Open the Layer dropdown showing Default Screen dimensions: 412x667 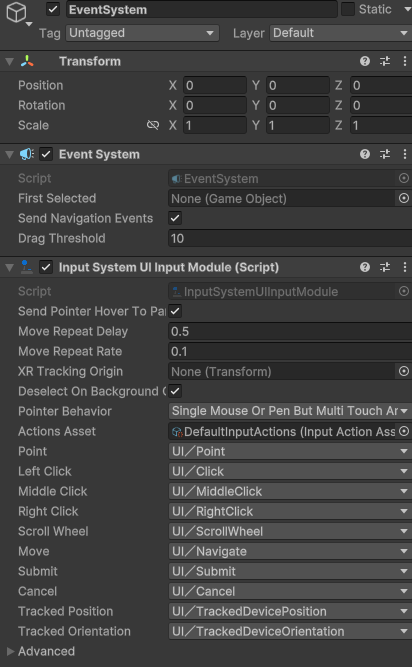point(341,33)
